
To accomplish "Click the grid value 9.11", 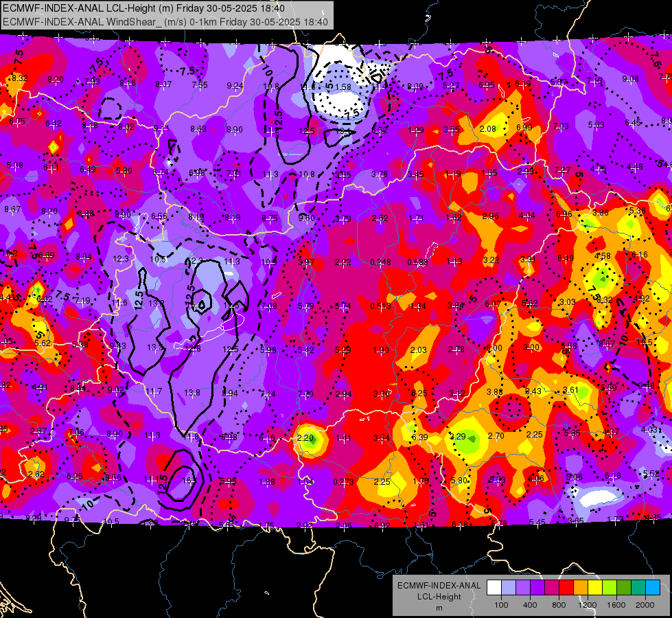I will pos(161,128).
